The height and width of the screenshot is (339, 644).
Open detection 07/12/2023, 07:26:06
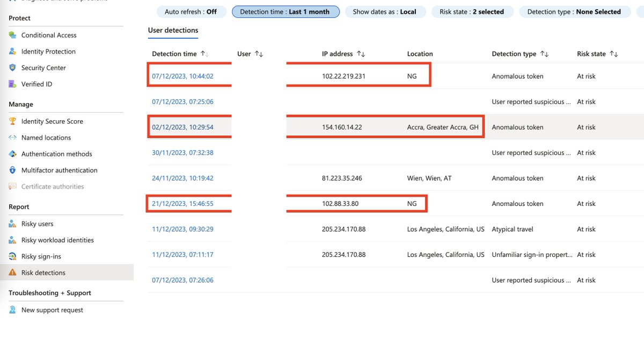tap(182, 280)
